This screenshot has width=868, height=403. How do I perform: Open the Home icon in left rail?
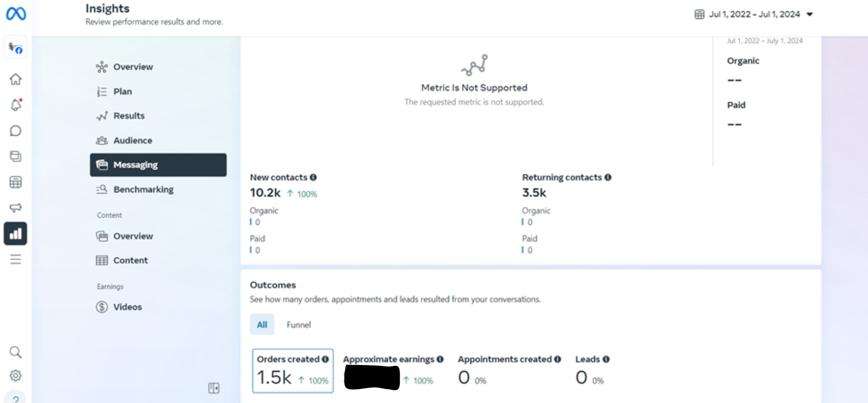click(x=16, y=80)
